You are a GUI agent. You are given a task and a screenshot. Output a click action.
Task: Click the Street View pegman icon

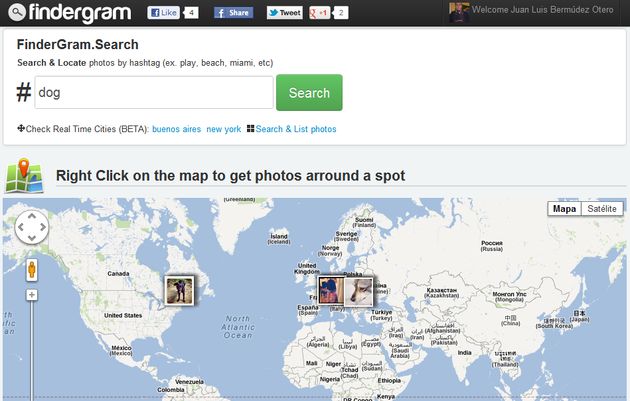coord(32,270)
